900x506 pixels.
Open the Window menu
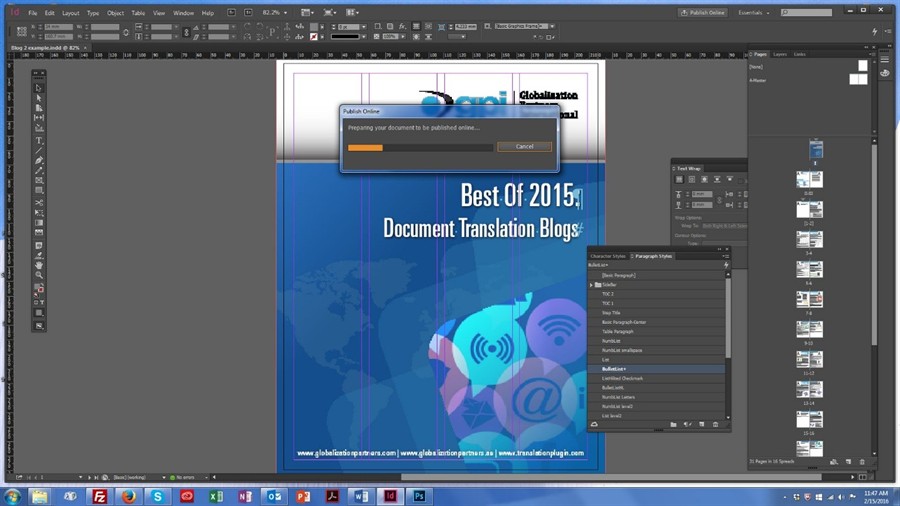click(x=183, y=13)
